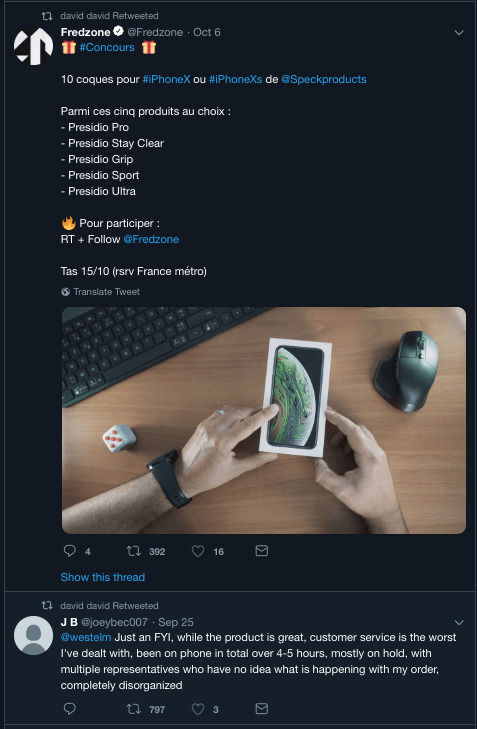Retweet J B's tweet with 797 retweets

pos(134,709)
